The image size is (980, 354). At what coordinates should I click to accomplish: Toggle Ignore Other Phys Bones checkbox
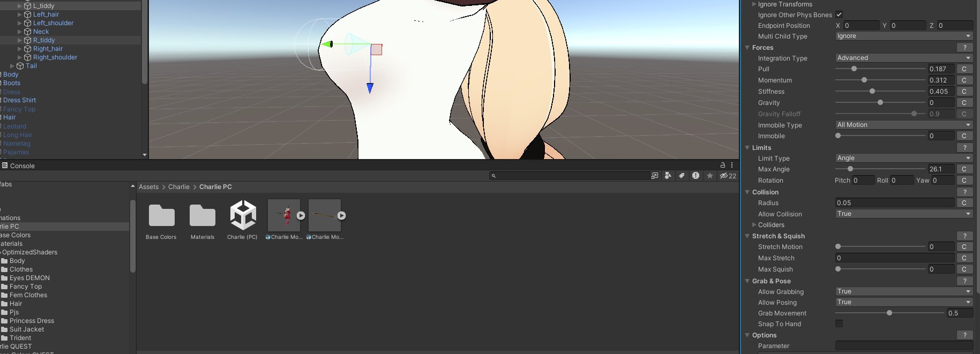point(839,14)
